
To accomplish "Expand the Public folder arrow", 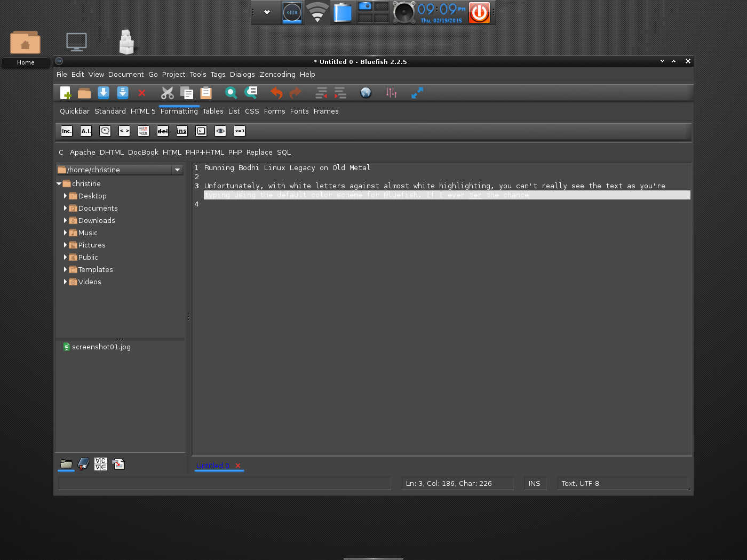I will (x=65, y=257).
